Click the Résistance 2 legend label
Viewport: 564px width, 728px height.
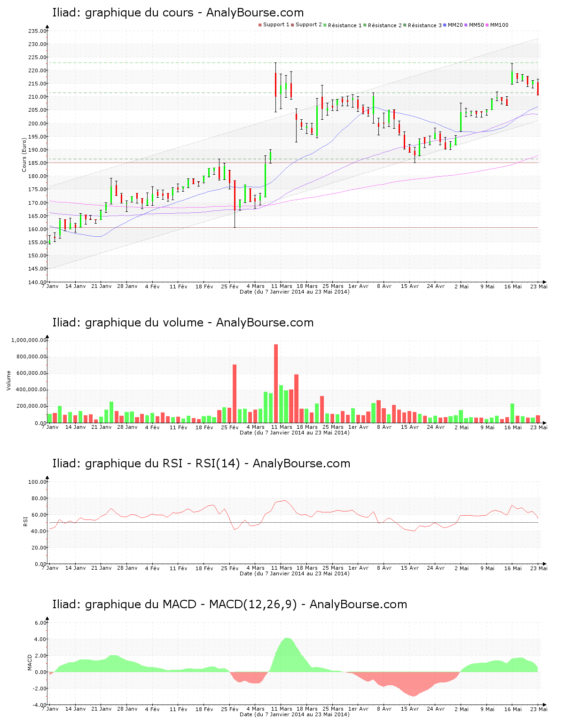[x=385, y=25]
